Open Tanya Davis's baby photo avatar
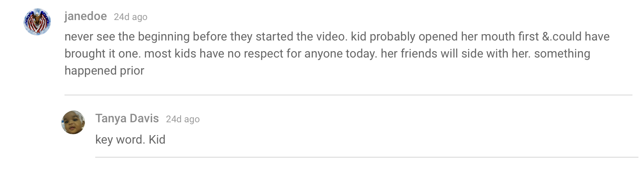 point(73,122)
